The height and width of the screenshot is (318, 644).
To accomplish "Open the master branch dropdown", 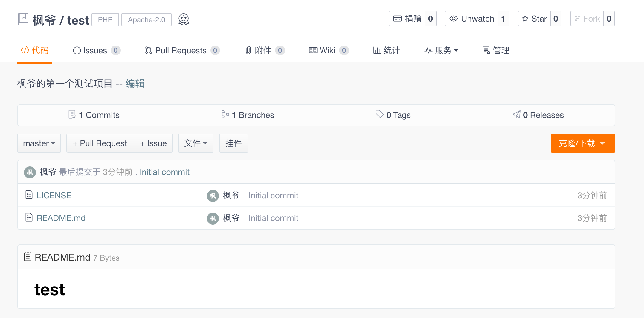I will [39, 143].
